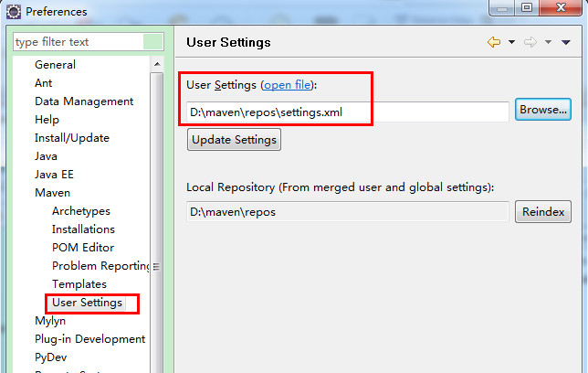Image resolution: width=588 pixels, height=373 pixels.
Task: Click the open file link
Action: click(x=288, y=84)
